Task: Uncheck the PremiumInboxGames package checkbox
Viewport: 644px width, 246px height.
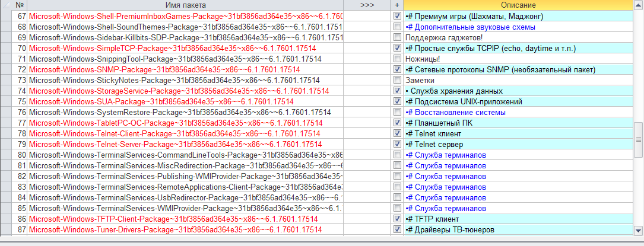Action: 397,16
